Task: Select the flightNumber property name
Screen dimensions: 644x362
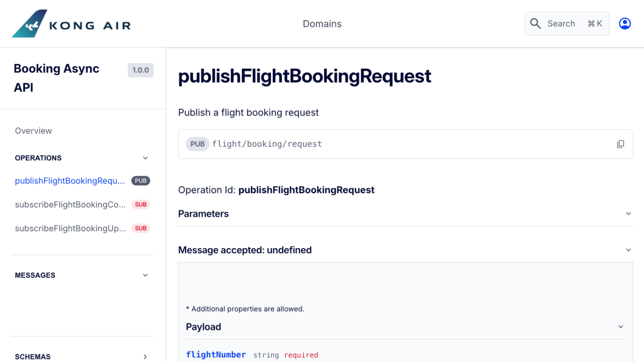Action: coord(216,355)
